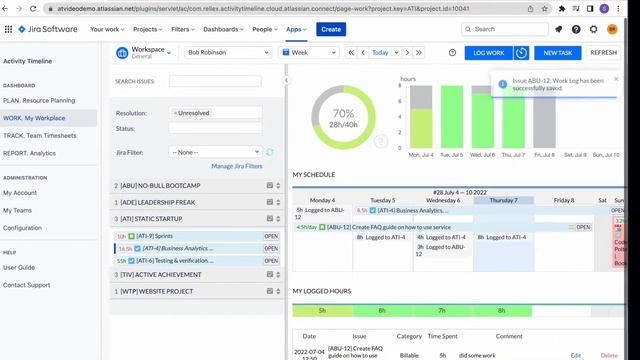Click the help icon next to LOG WORK
This screenshot has height=360, width=640.
coord(452,53)
